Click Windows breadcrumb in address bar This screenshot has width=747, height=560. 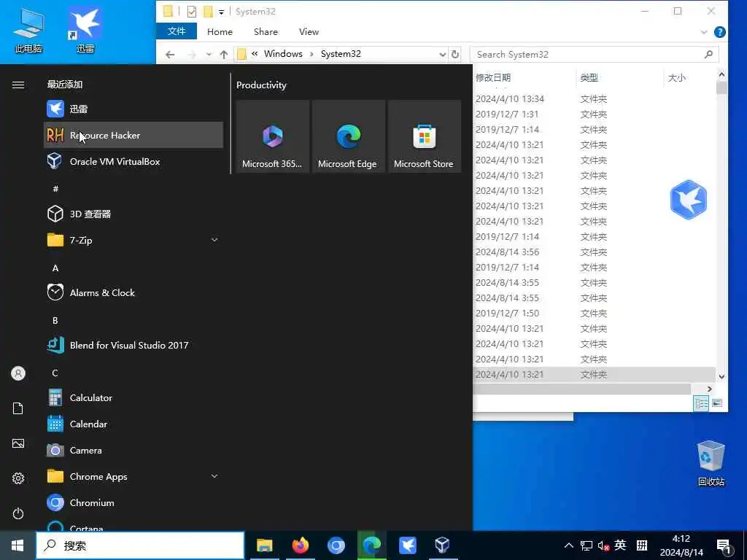(283, 54)
